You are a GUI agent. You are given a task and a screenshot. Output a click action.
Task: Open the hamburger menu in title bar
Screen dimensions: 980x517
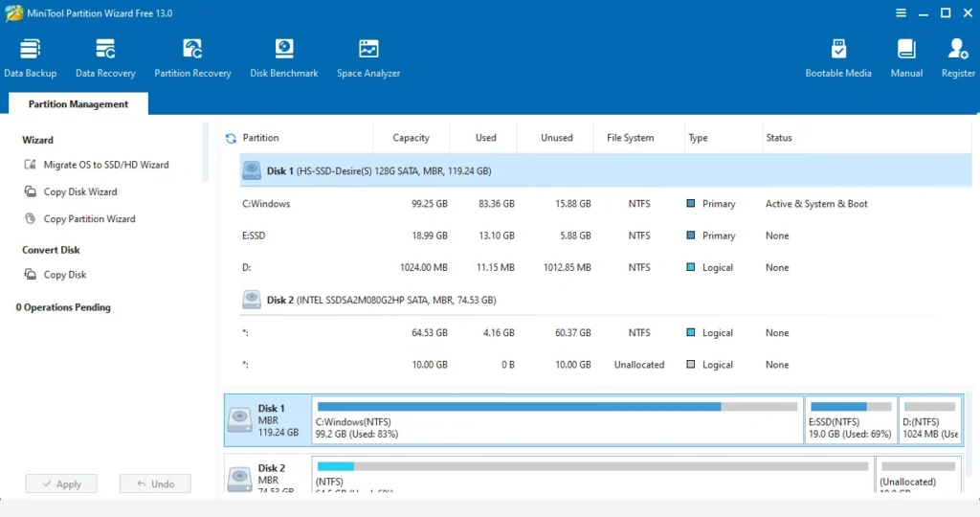click(901, 13)
